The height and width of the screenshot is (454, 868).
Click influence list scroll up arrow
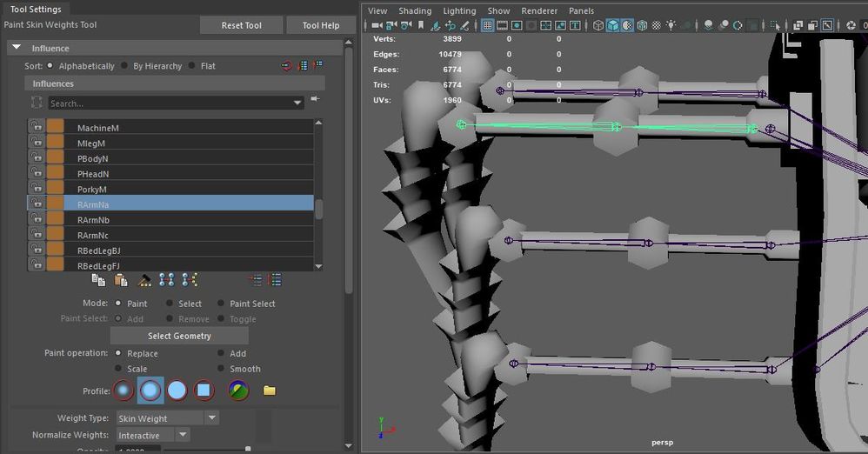click(318, 123)
